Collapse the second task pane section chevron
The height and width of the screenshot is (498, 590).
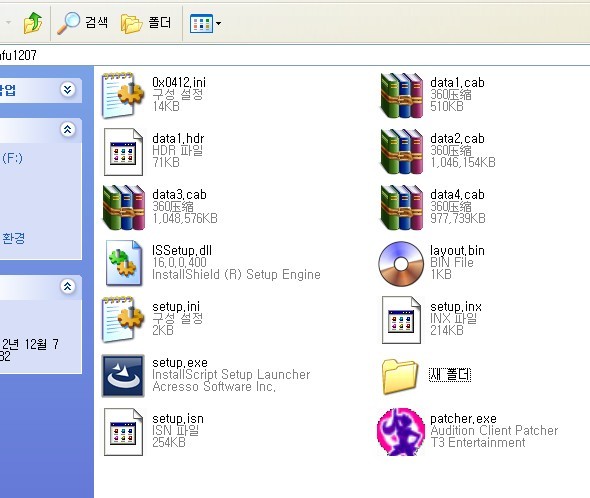click(x=68, y=129)
